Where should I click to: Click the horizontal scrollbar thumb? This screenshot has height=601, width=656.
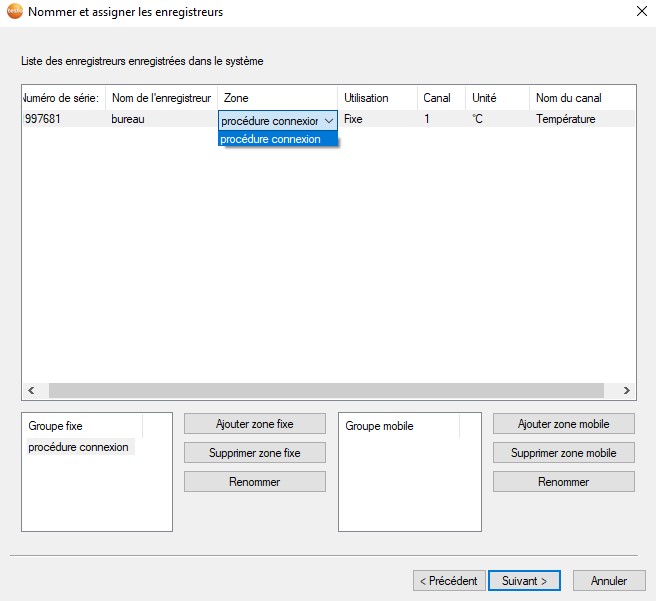pyautogui.click(x=325, y=391)
